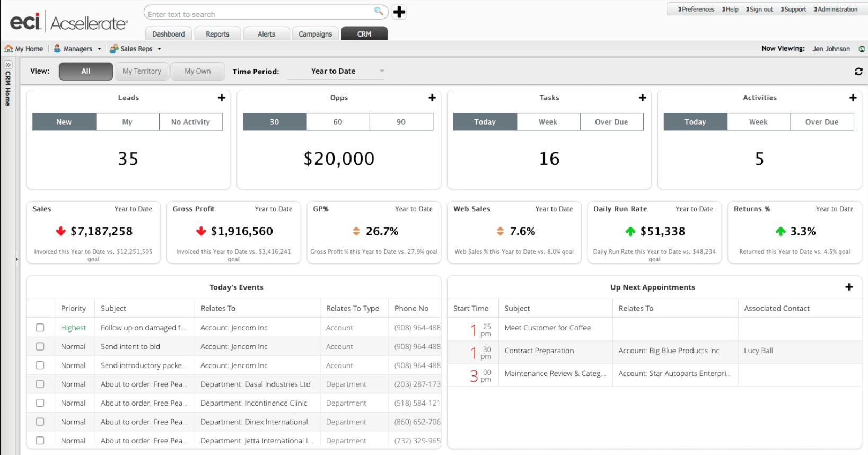
Task: Add appointment in Up Next Appointments
Action: 849,287
